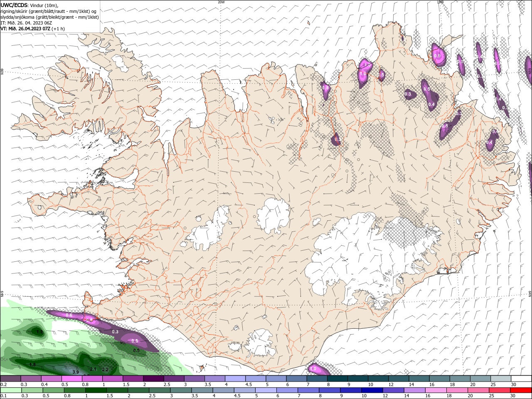
Task: Click the 20W longitude label
Action: 221,2
